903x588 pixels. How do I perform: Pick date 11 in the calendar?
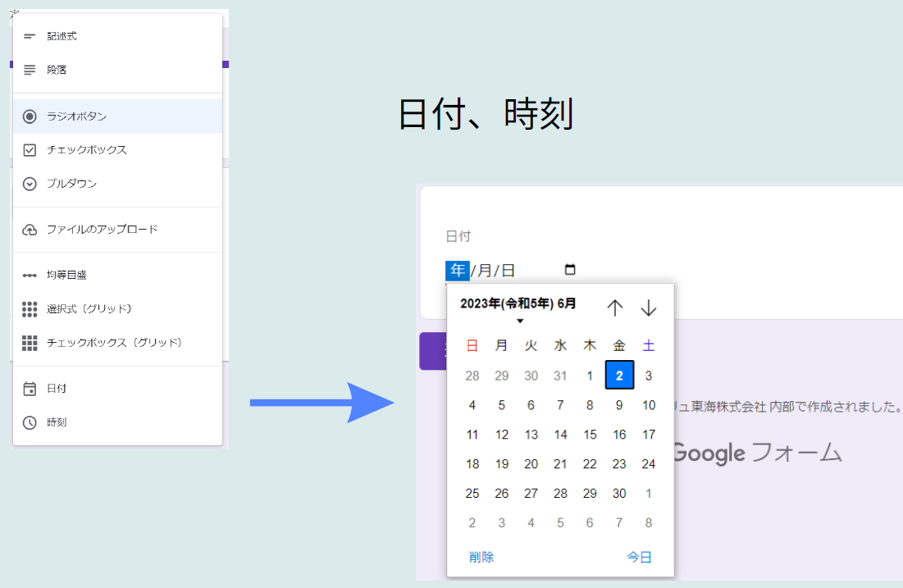click(472, 434)
